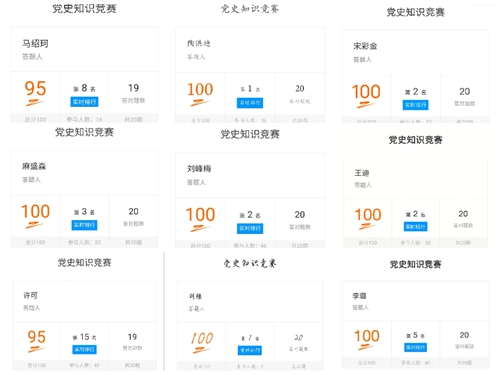Click 实时排行 button in 宋彩金's card
The width and height of the screenshot is (500, 375).
pos(415,105)
